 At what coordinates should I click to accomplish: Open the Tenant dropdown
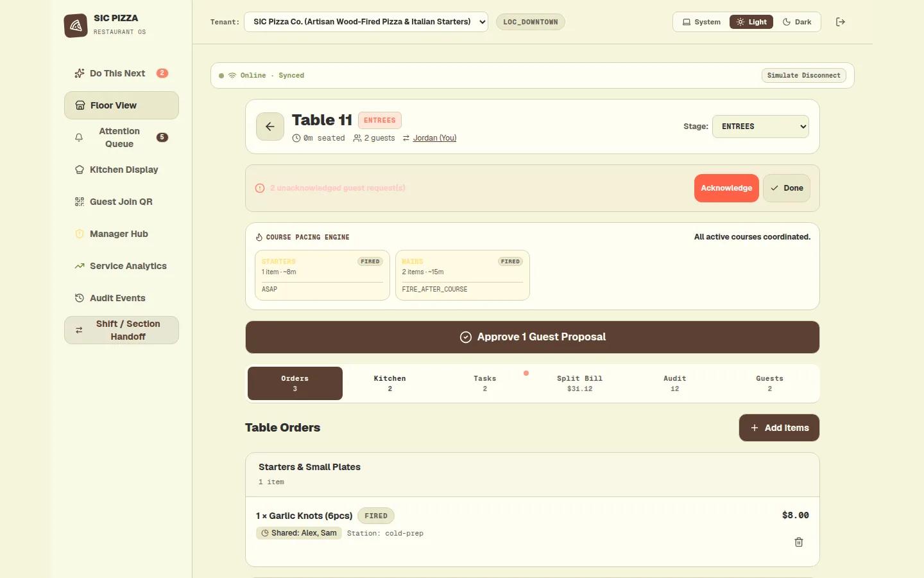coord(366,22)
